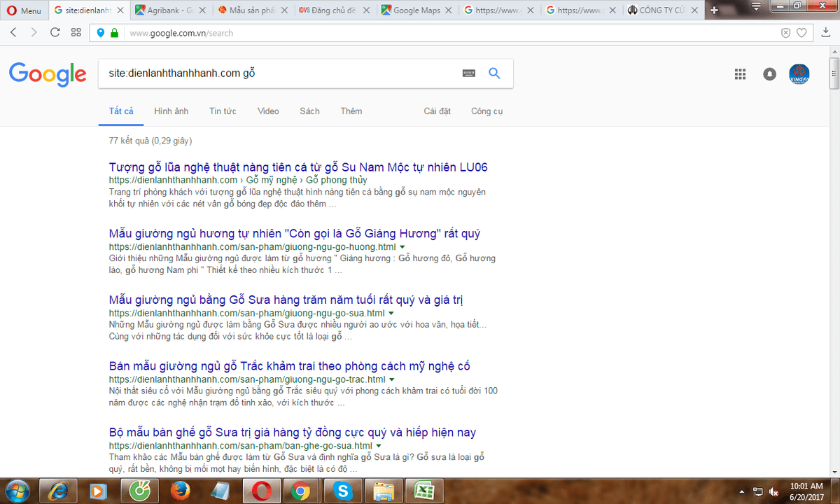Switch to the CÔNG TY CỬ tab
This screenshot has height=504, width=840.
click(663, 10)
